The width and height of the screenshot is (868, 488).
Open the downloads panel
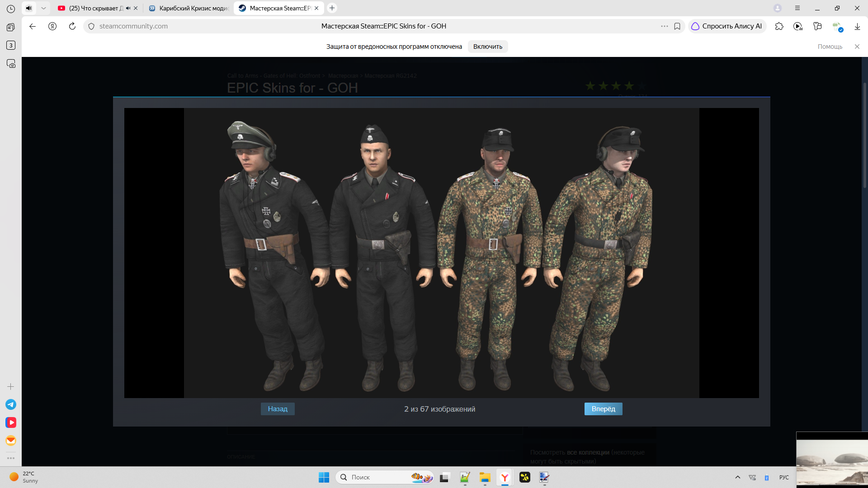pyautogui.click(x=857, y=26)
